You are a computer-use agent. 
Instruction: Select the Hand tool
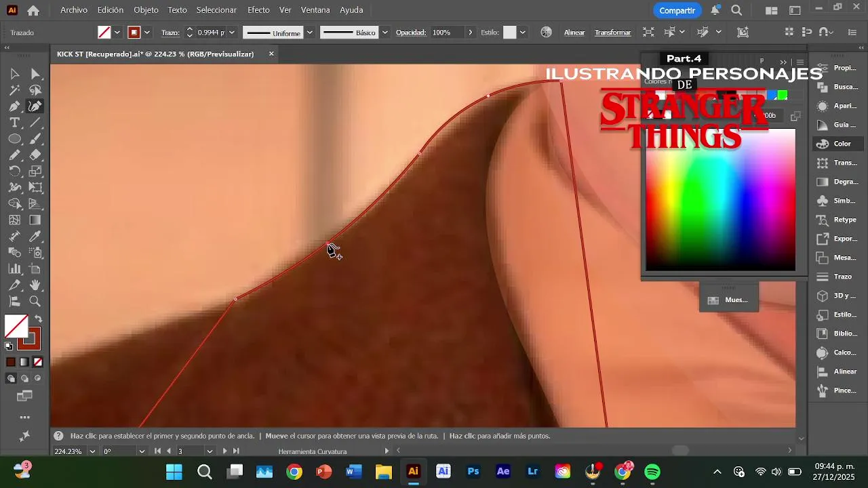click(35, 285)
